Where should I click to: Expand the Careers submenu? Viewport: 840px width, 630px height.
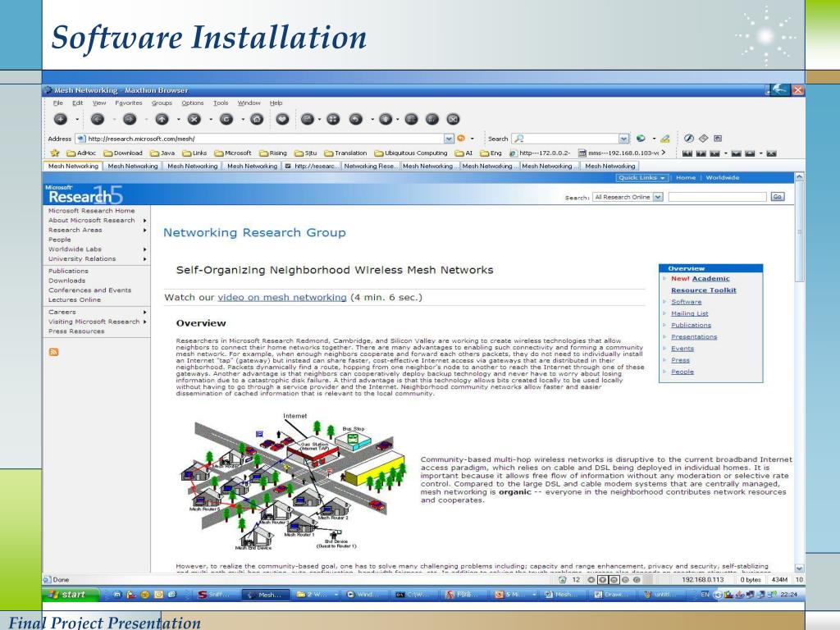click(144, 312)
